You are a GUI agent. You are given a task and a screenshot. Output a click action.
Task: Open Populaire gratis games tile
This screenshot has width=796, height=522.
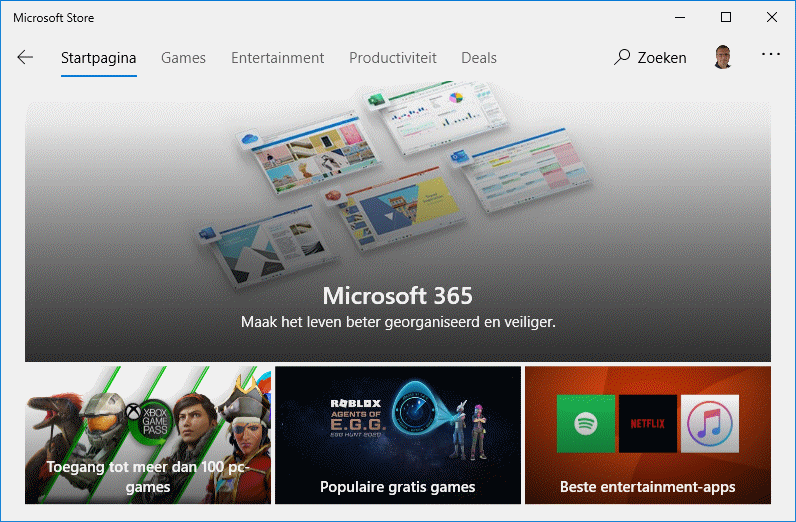[x=398, y=435]
